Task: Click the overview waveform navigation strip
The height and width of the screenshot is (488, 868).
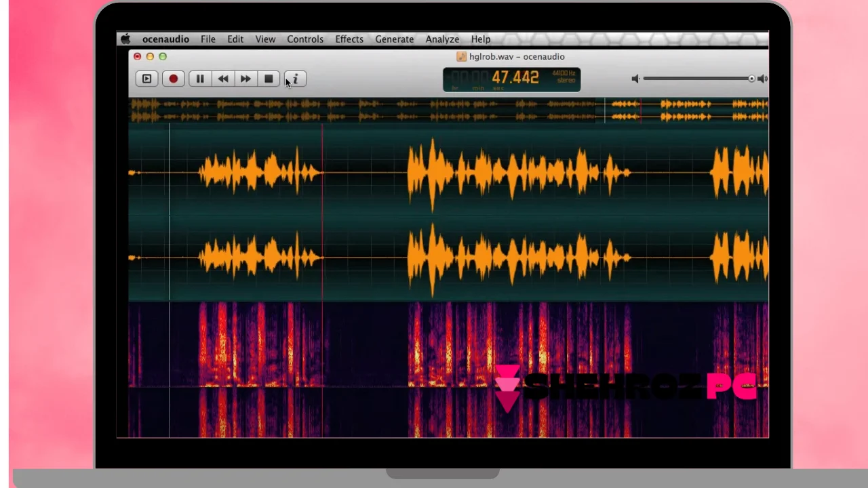Action: (x=448, y=110)
